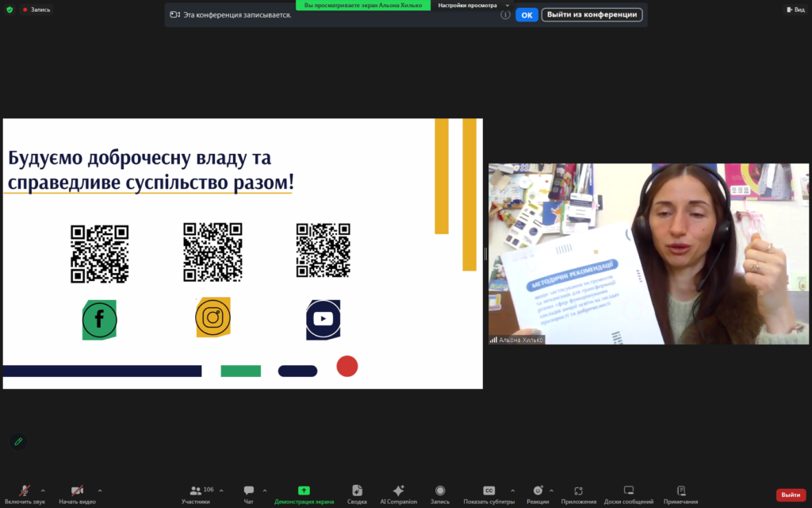Click Выйти из конференции button
Image resolution: width=812 pixels, height=508 pixels.
point(592,14)
